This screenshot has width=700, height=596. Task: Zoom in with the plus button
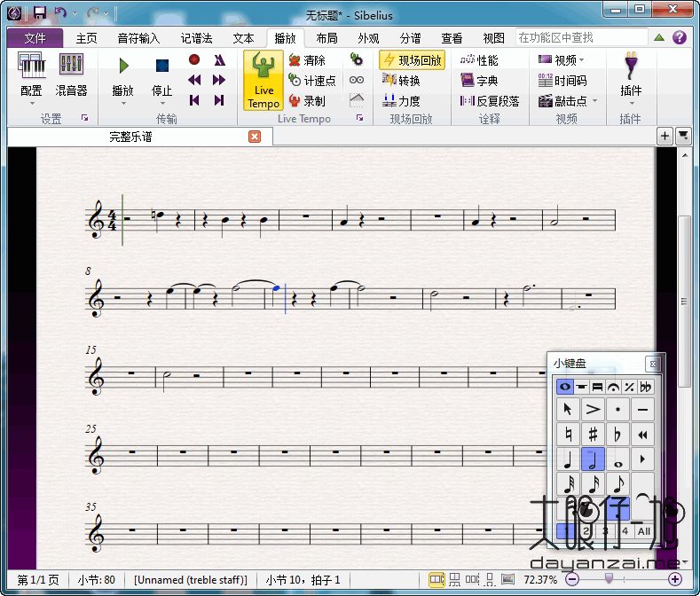(675, 579)
